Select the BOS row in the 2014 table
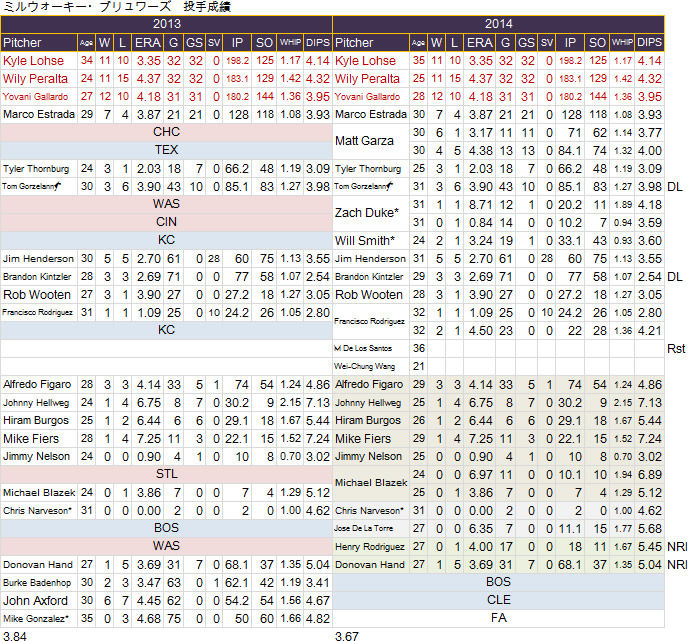This screenshot has height=641, width=688. click(498, 582)
